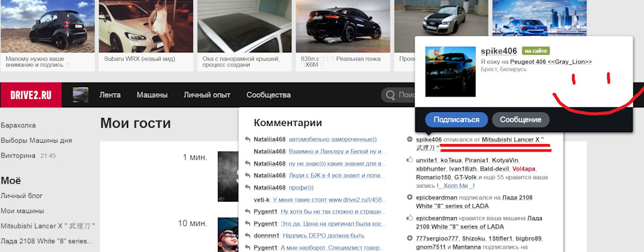Open the Peugeot 406 <<Gray_Lion>> car link

[x=551, y=62]
